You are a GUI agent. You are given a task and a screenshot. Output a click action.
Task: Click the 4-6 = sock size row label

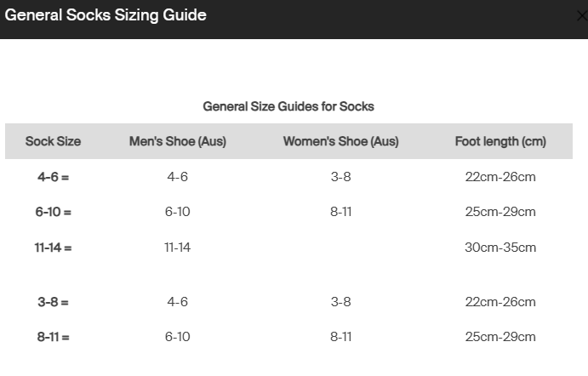[x=53, y=177]
